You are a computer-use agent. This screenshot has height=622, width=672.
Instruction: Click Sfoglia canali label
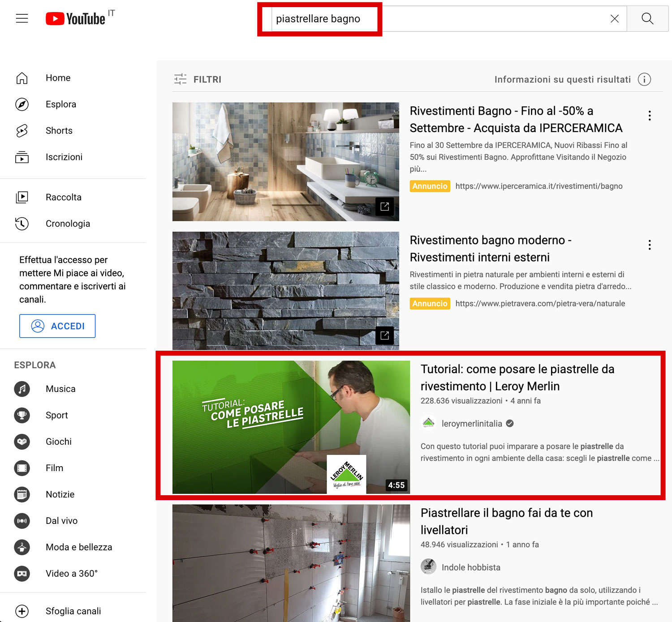73,611
